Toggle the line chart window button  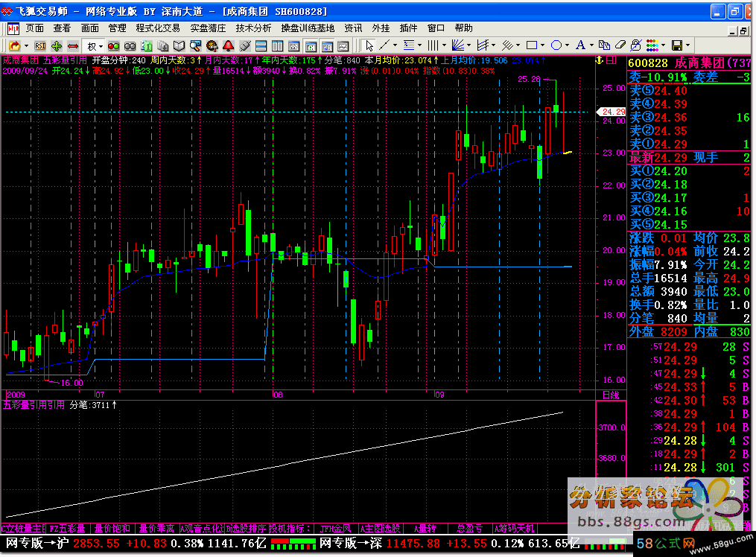(343, 45)
